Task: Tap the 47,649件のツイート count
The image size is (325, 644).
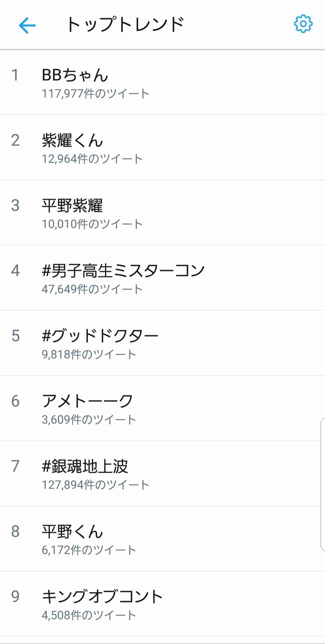Action: (x=92, y=289)
